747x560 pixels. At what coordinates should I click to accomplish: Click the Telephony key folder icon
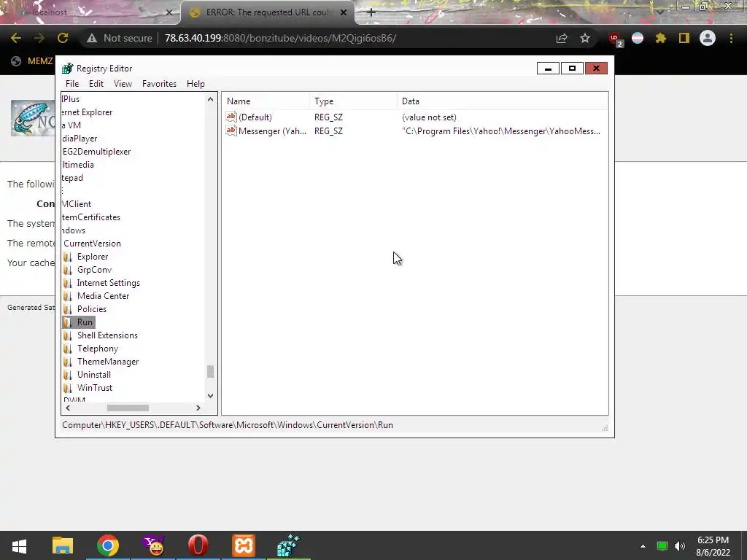(x=68, y=349)
